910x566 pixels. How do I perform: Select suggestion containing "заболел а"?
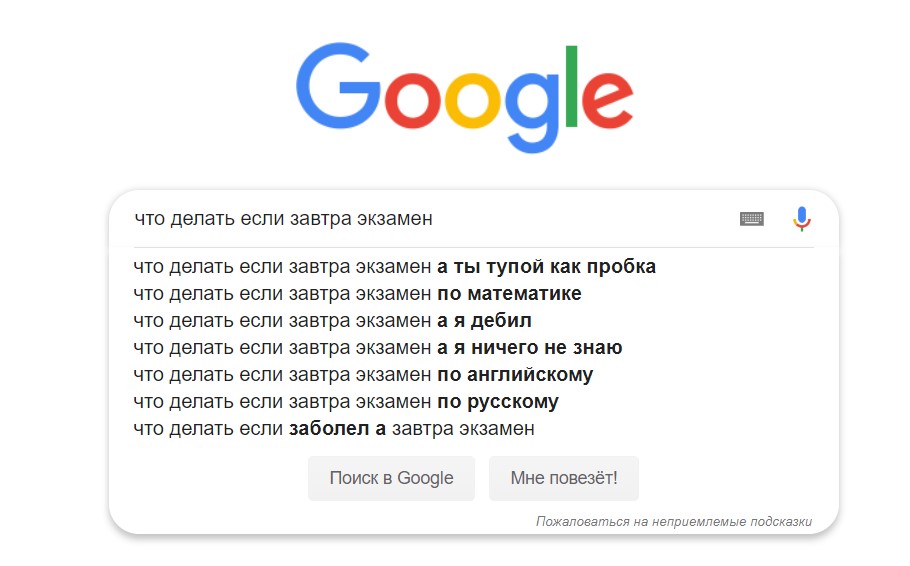point(334,429)
